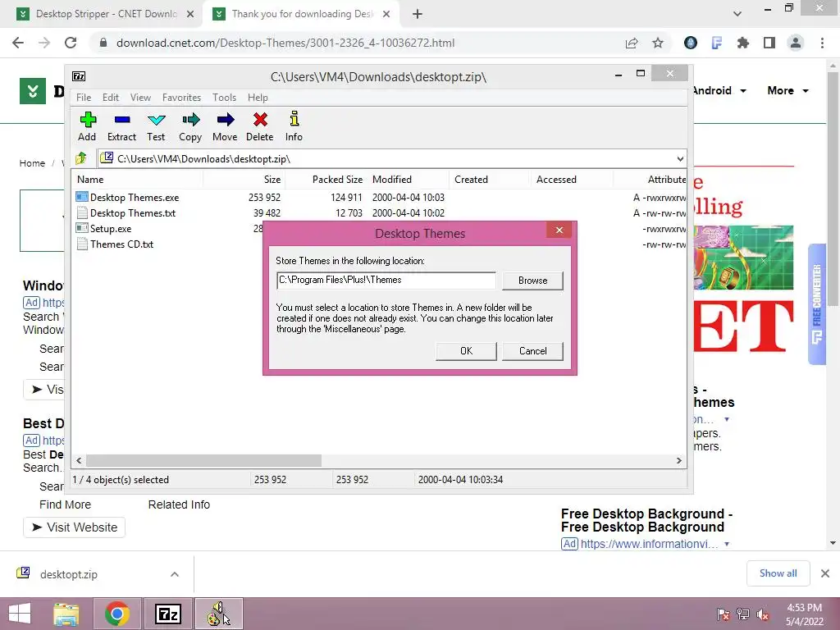Image resolution: width=840 pixels, height=630 pixels.
Task: Open File Explorer from taskbar
Action: click(66, 614)
